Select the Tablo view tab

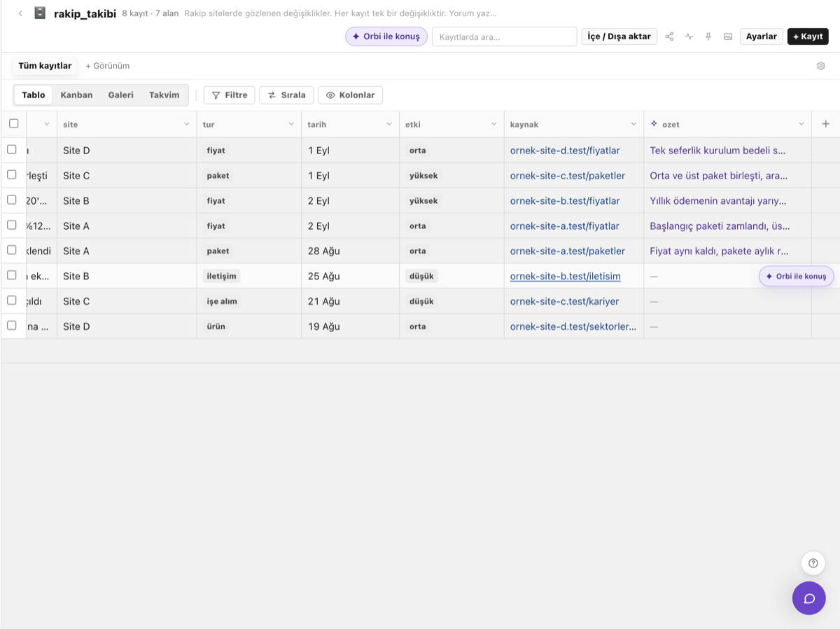tap(34, 95)
